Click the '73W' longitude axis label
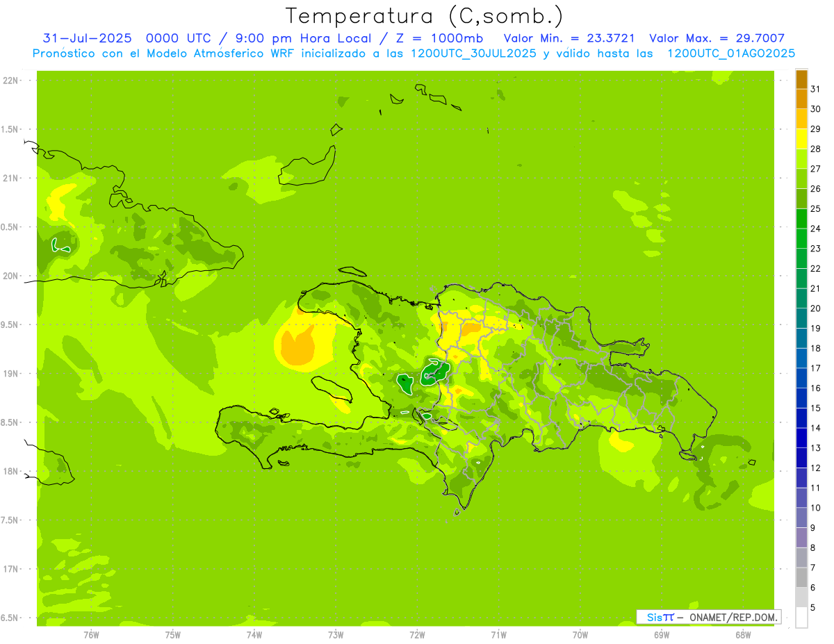The height and width of the screenshot is (644, 834). (x=336, y=635)
